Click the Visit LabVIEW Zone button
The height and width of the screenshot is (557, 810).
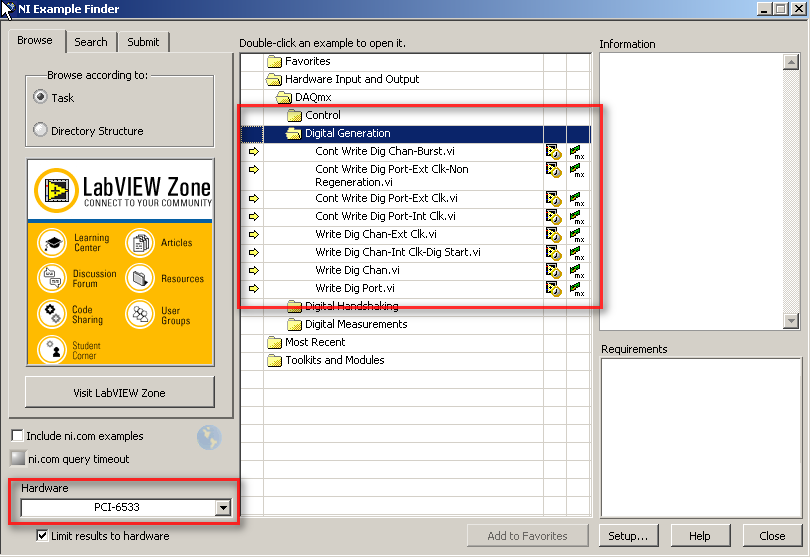point(119,393)
